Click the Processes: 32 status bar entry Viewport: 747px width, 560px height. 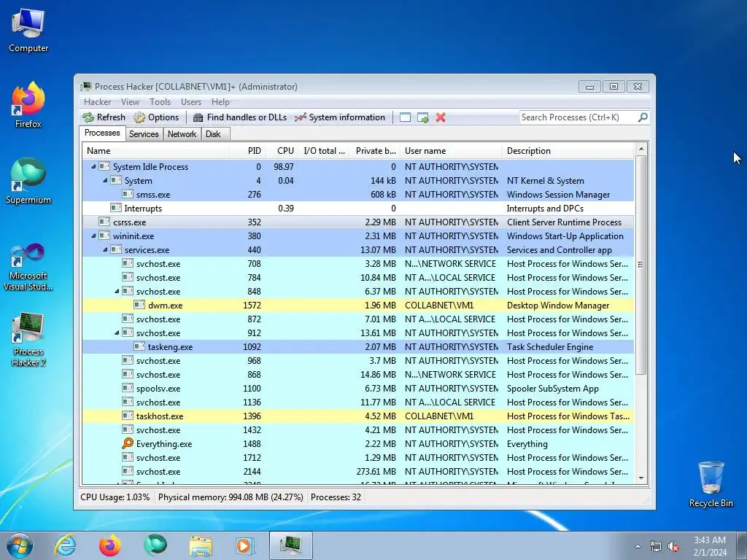tap(336, 497)
